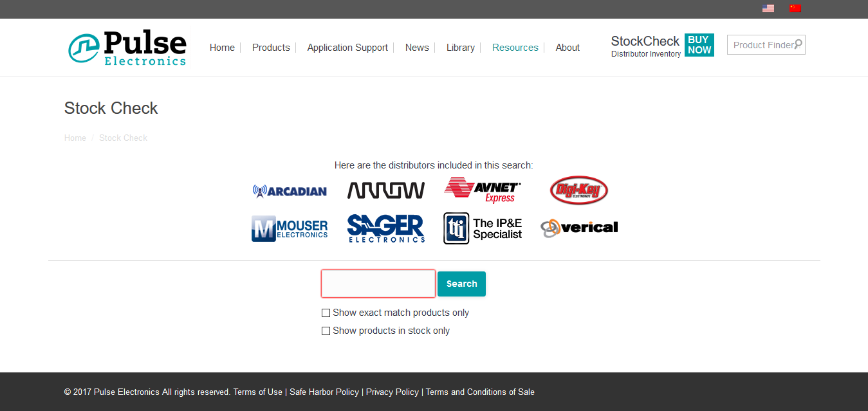This screenshot has height=411, width=868.
Task: Select the Digi-Key distributor logo
Action: (578, 190)
